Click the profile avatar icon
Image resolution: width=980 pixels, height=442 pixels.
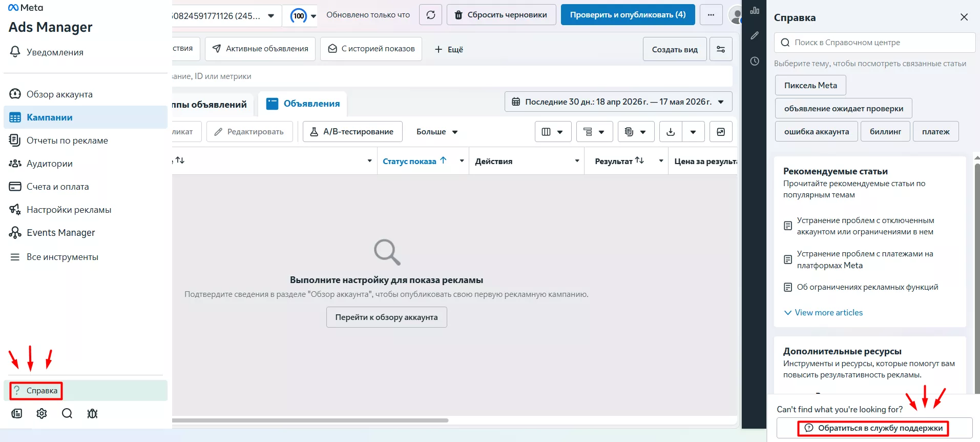735,15
